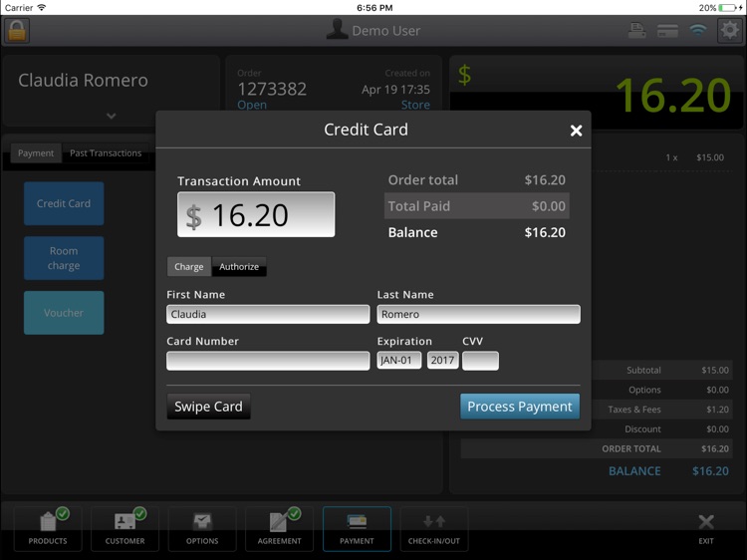Tap the Exit X icon

click(x=706, y=522)
